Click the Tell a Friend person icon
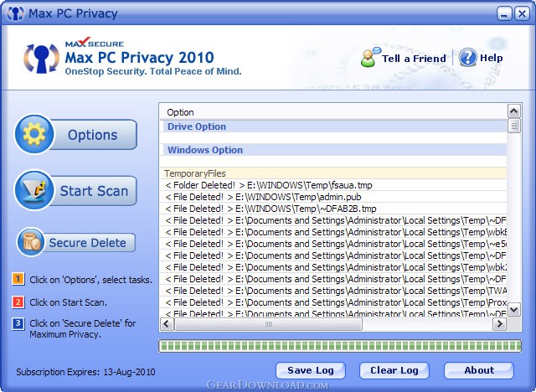 [x=370, y=57]
